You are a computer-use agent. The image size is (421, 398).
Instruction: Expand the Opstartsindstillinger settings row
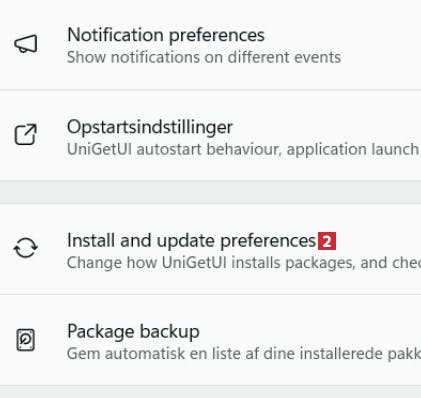pyautogui.click(x=210, y=135)
